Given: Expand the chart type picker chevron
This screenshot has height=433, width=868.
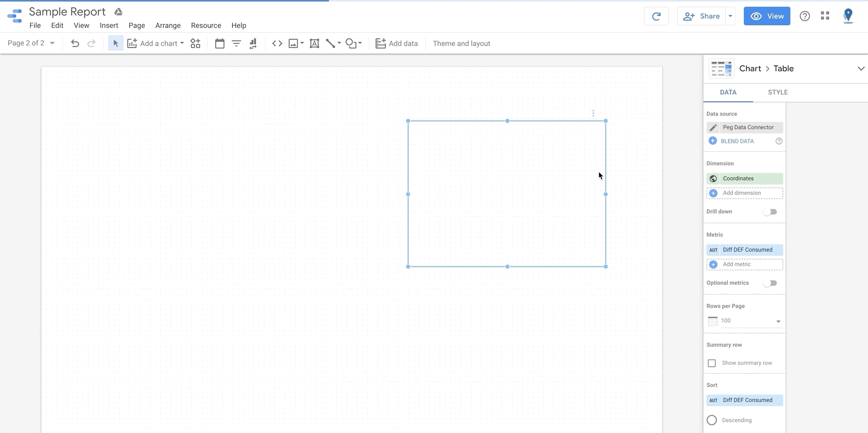Looking at the screenshot, I should [x=861, y=69].
